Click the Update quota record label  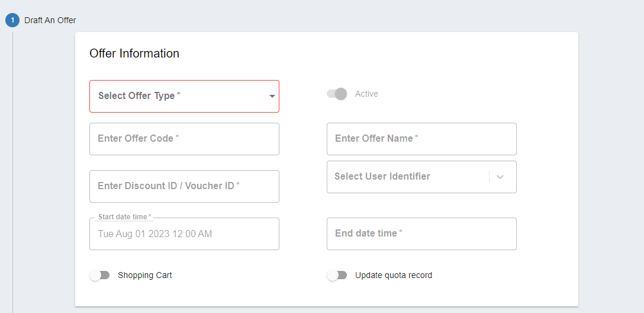[x=394, y=275]
